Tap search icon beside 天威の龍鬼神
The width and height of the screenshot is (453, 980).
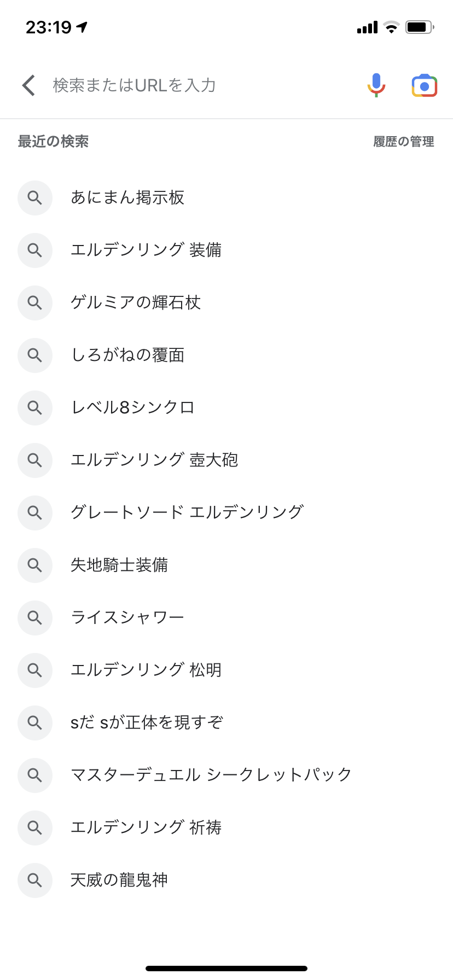tap(35, 880)
